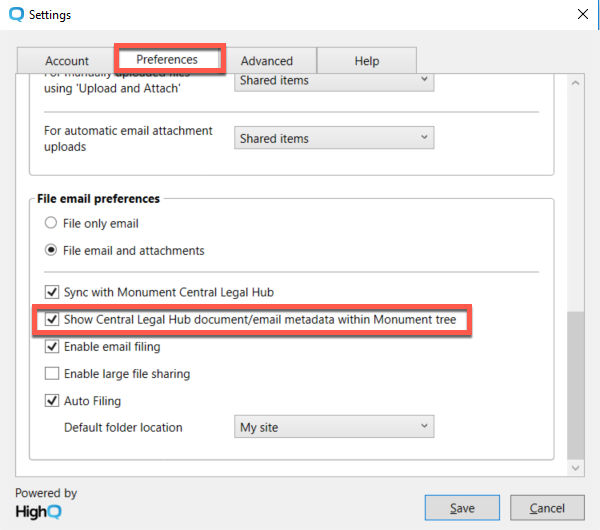Screen dimensions: 600x530
Task: Disable the Enable email filing checkbox
Action: coord(52,346)
